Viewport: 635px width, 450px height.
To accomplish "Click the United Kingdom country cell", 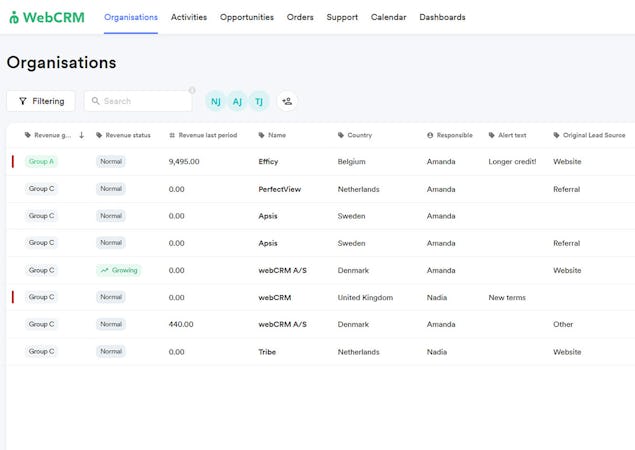I will point(365,297).
